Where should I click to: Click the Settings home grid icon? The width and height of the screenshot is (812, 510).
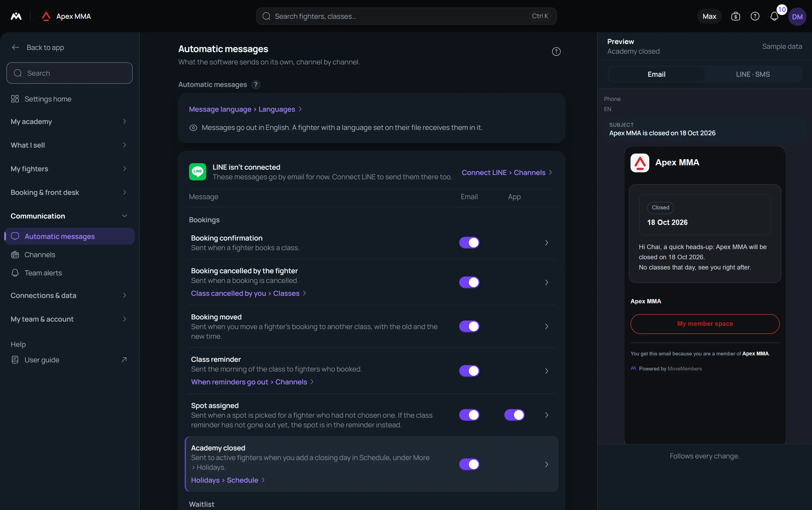[15, 99]
